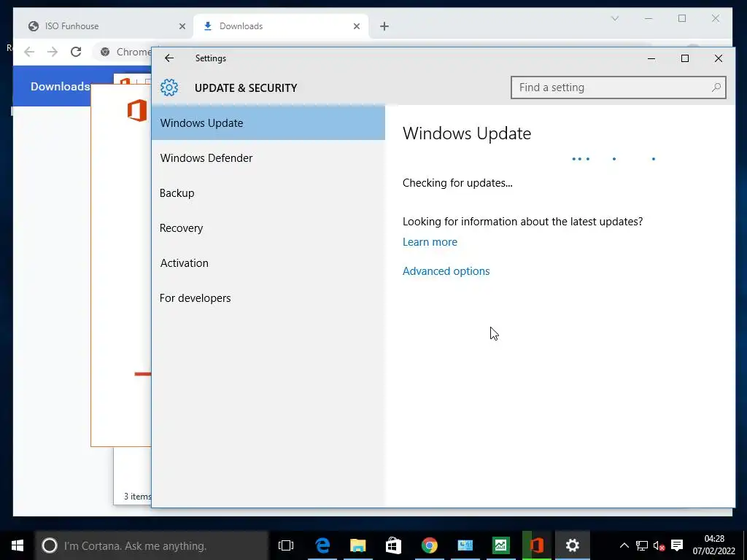This screenshot has width=747, height=560.
Task: Open the green chart app on the taskbar
Action: 500,545
